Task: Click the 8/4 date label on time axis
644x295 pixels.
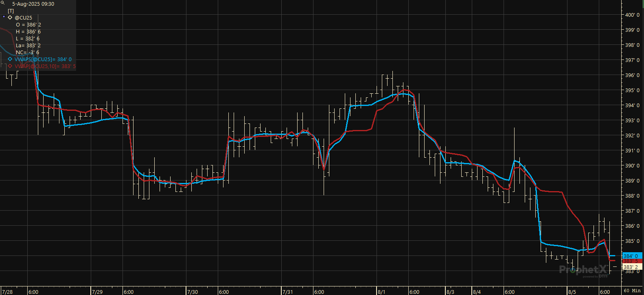Action: pyautogui.click(x=477, y=292)
